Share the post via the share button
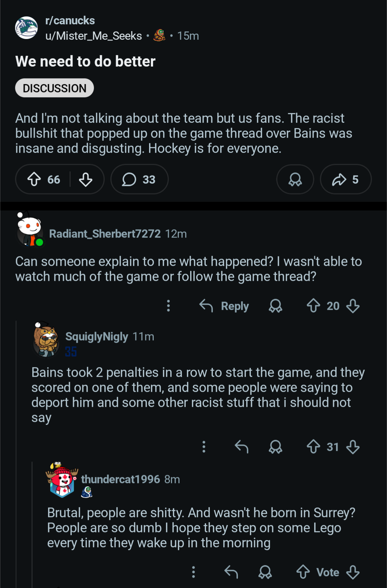This screenshot has height=588, width=387. point(345,179)
